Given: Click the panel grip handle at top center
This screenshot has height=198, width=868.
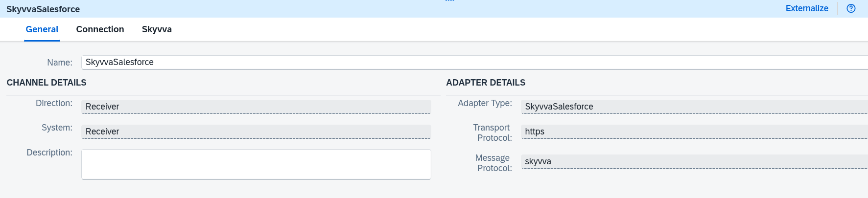Looking at the screenshot, I should click(x=450, y=1).
